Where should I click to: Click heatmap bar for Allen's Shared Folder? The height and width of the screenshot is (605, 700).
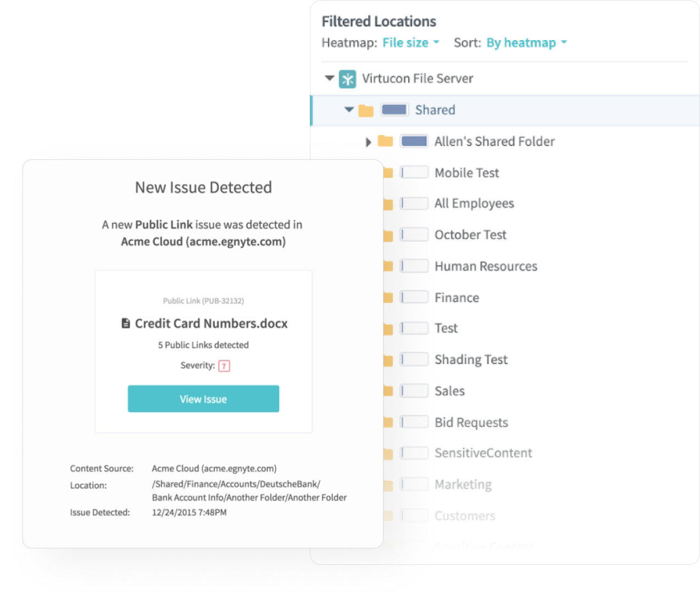[414, 142]
